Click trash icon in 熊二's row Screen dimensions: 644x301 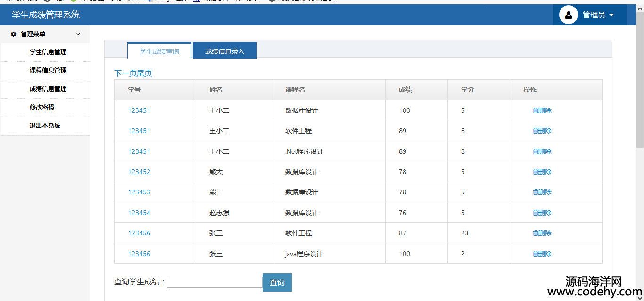point(535,192)
